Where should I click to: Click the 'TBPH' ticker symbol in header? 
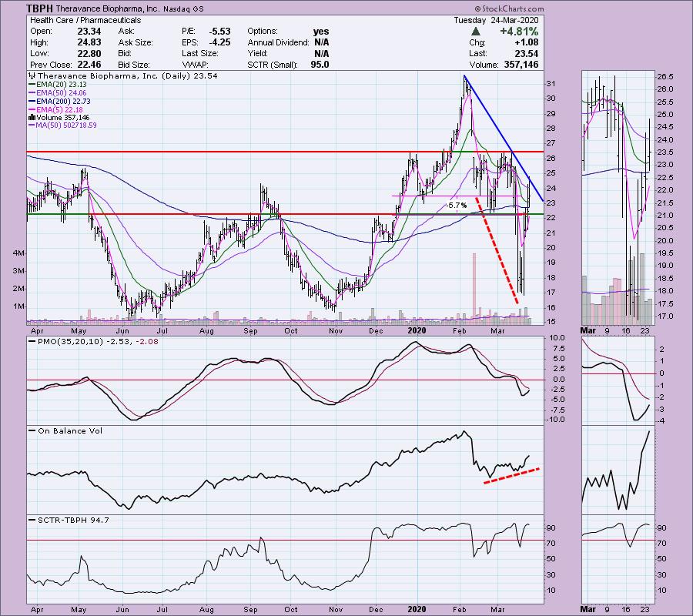(x=40, y=8)
